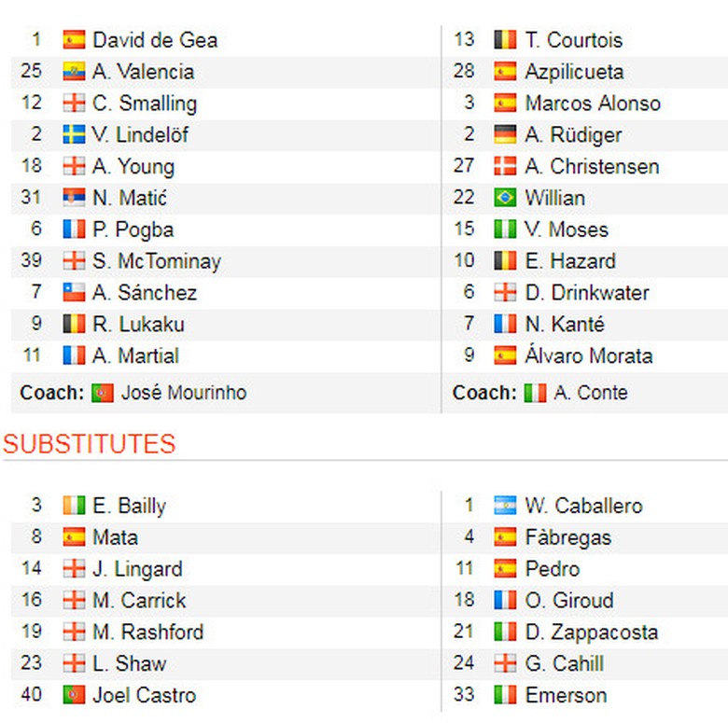Click the Denmark flag next to A. Christensen

(x=505, y=167)
